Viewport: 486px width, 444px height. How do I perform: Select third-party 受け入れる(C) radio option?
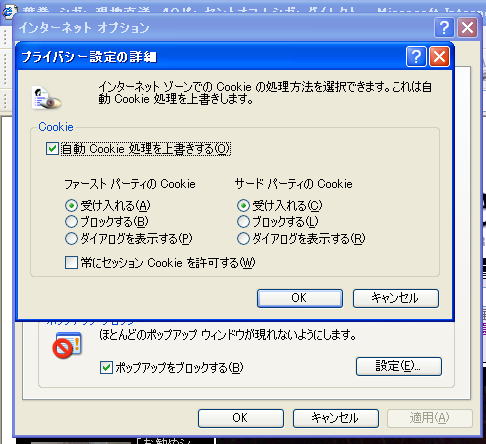click(243, 206)
